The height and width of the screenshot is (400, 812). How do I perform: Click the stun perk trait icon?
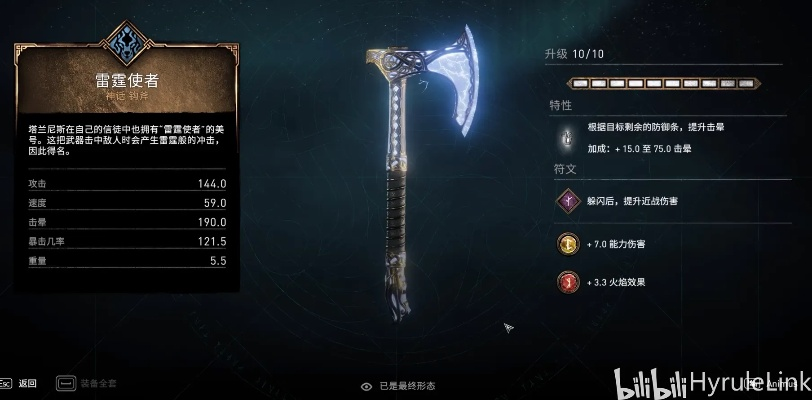(568, 138)
